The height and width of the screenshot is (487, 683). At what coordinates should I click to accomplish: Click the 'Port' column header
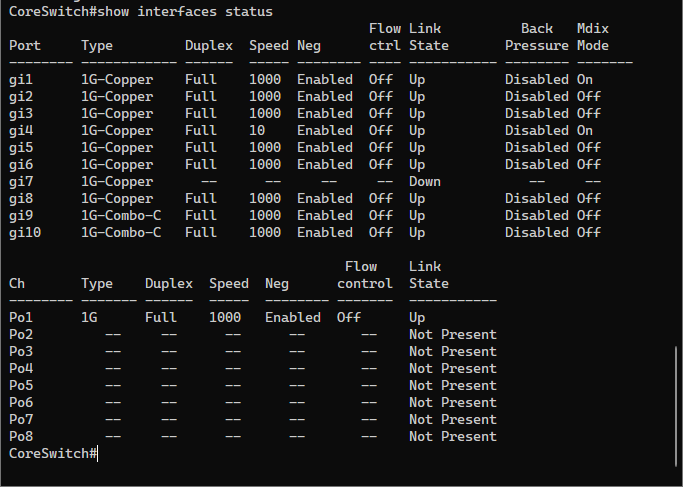pos(25,46)
